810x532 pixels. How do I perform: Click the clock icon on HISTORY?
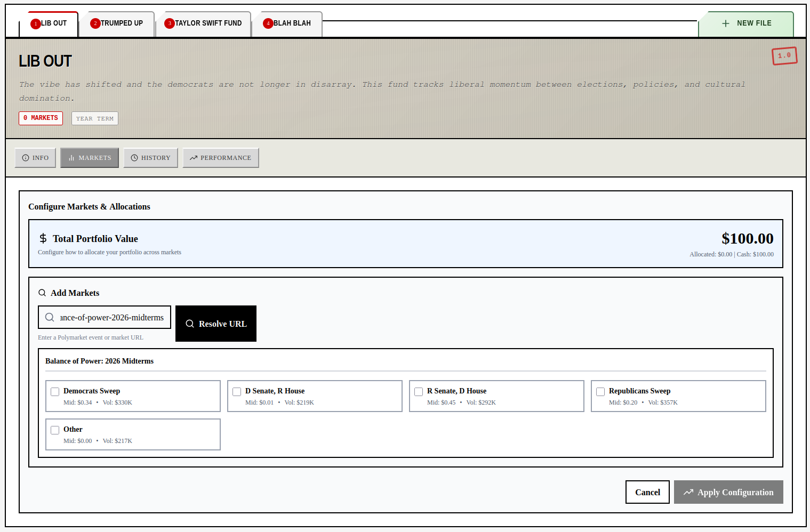[135, 157]
